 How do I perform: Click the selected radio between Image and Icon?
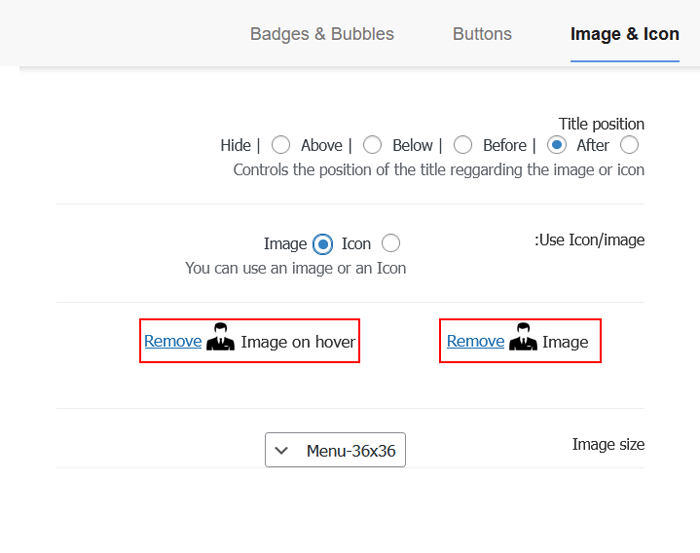[323, 243]
